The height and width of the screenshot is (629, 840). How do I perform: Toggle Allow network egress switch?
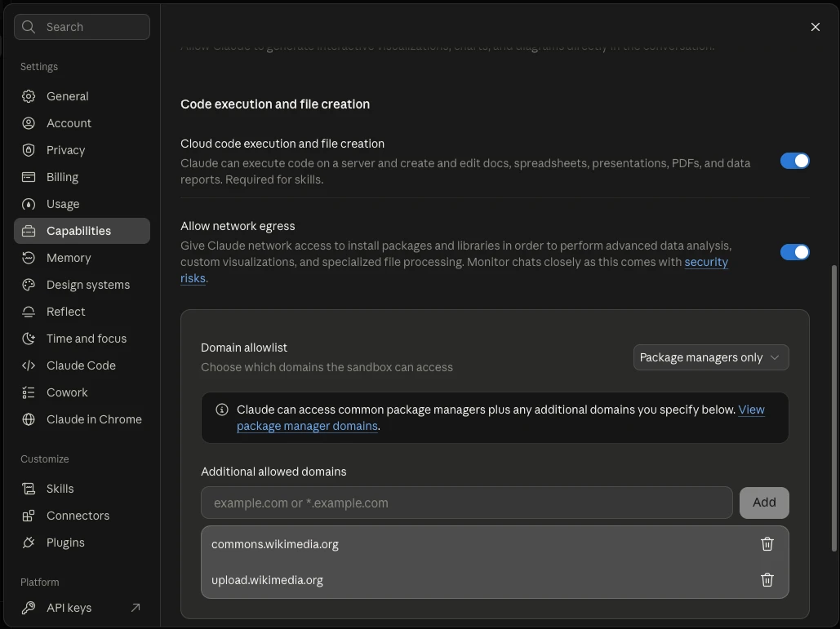click(x=794, y=251)
